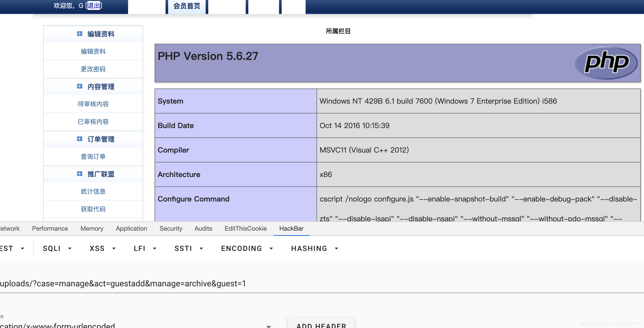Open the 查询订单 sidebar link
This screenshot has width=644, height=328.
point(93,156)
